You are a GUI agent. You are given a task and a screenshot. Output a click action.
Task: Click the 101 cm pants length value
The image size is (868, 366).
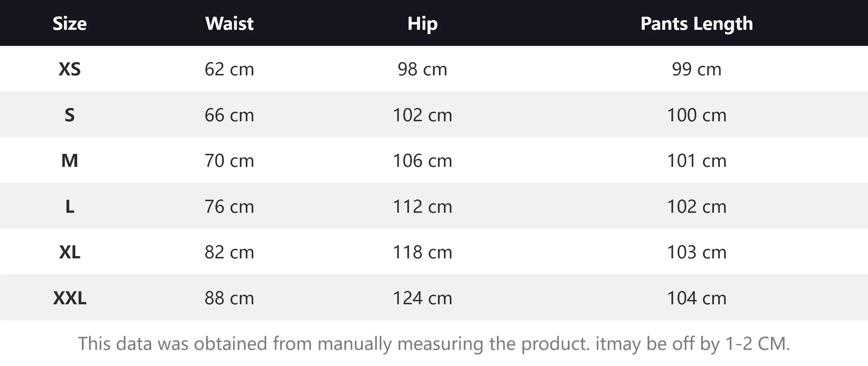697,160
